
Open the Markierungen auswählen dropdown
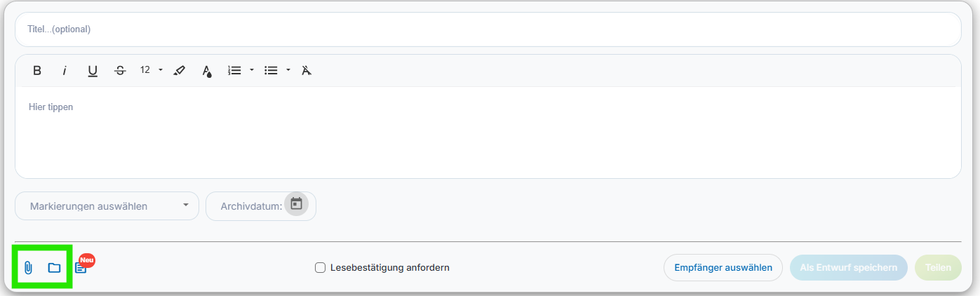[x=107, y=206]
